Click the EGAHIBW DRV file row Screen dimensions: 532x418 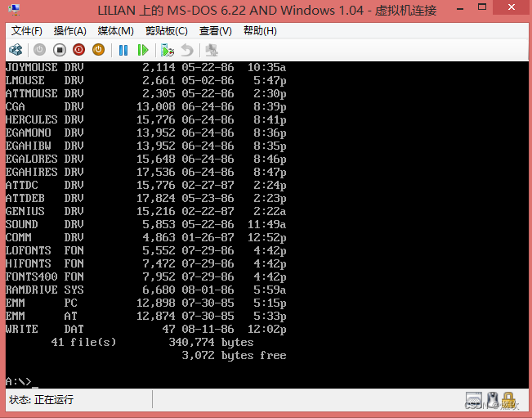(146, 146)
